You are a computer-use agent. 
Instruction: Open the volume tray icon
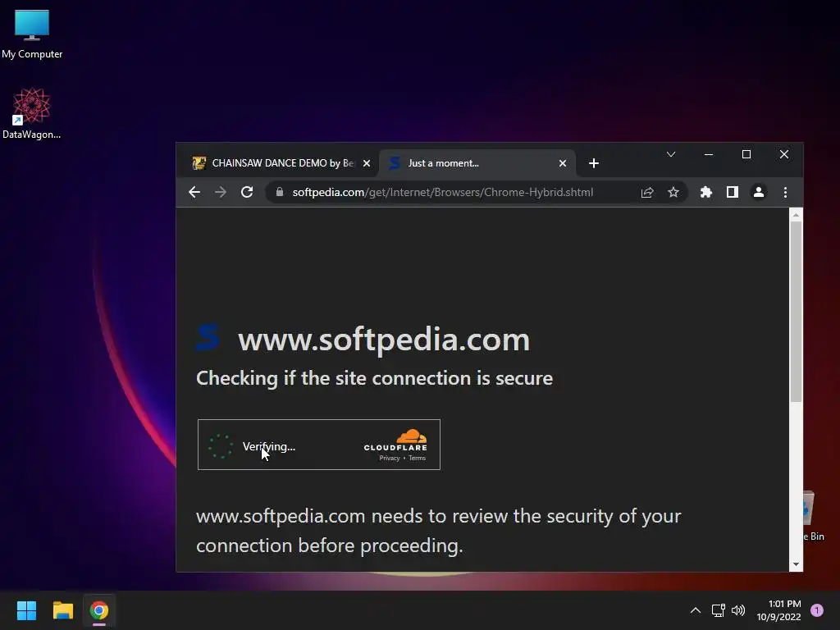(738, 610)
